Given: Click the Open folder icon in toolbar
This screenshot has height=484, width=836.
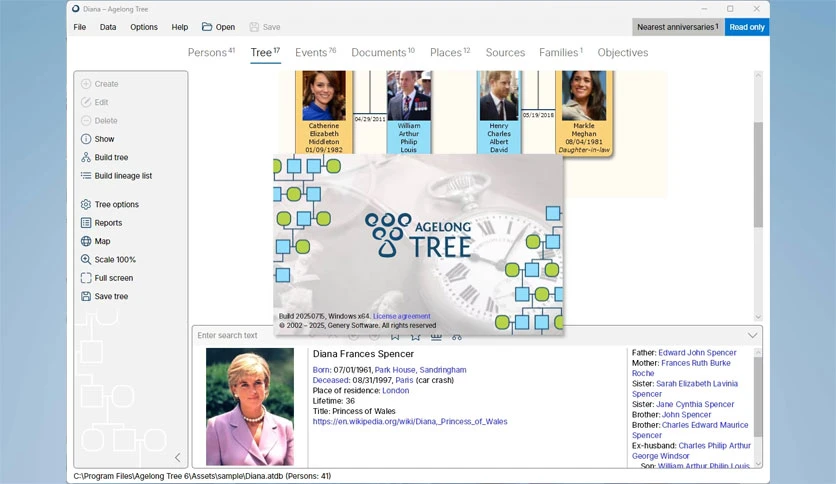Looking at the screenshot, I should pos(207,27).
